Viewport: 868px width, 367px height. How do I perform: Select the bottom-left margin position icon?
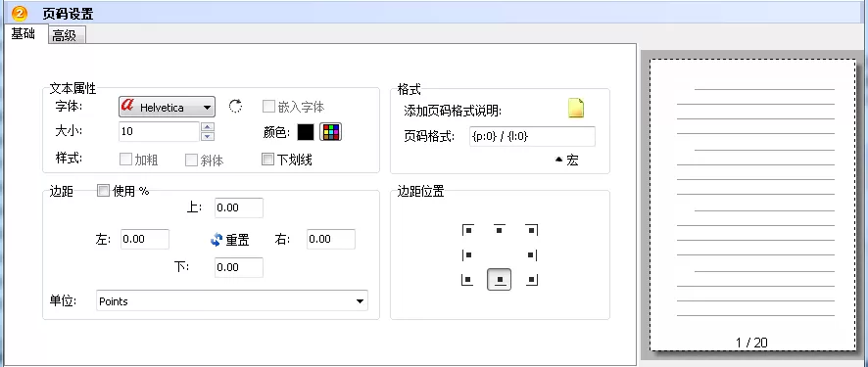point(467,280)
